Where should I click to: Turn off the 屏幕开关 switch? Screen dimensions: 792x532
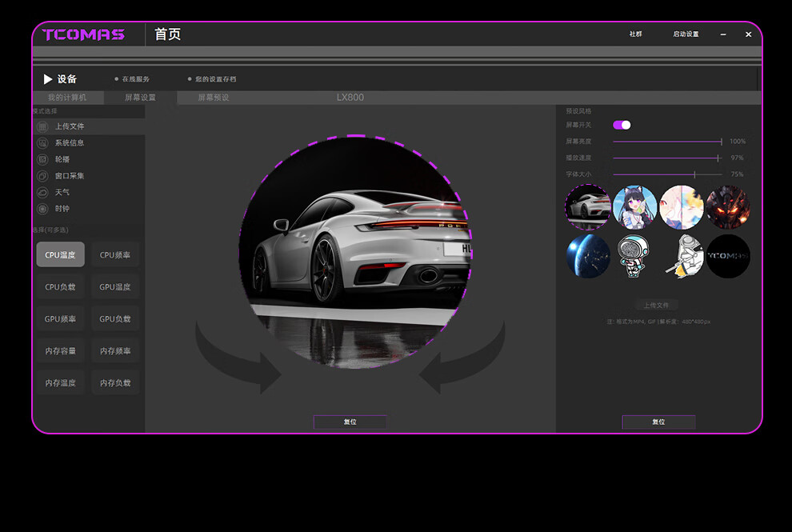point(622,125)
